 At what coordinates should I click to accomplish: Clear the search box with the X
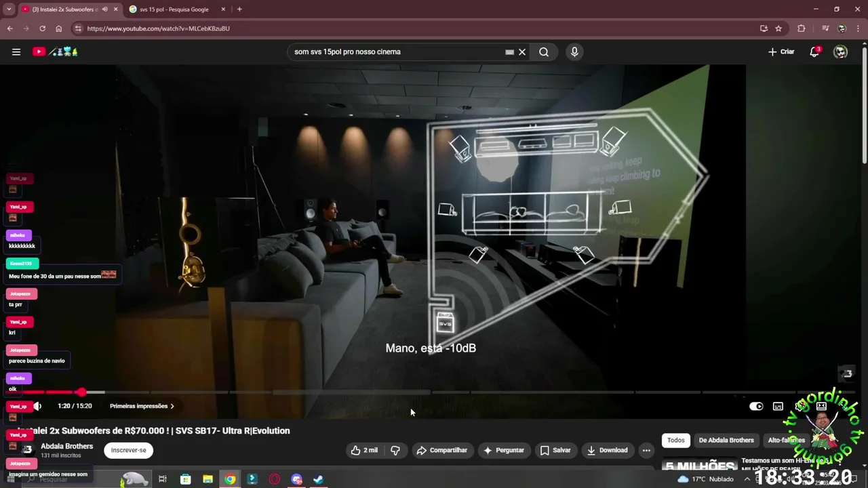(522, 52)
